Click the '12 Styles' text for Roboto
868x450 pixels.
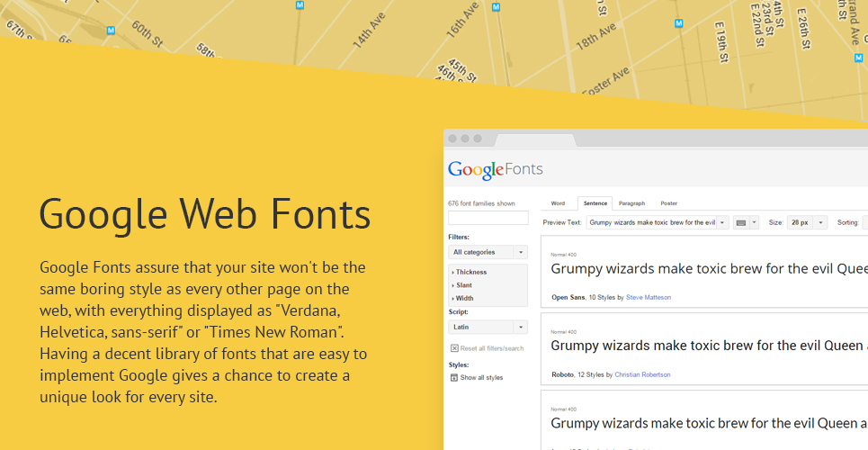point(591,374)
